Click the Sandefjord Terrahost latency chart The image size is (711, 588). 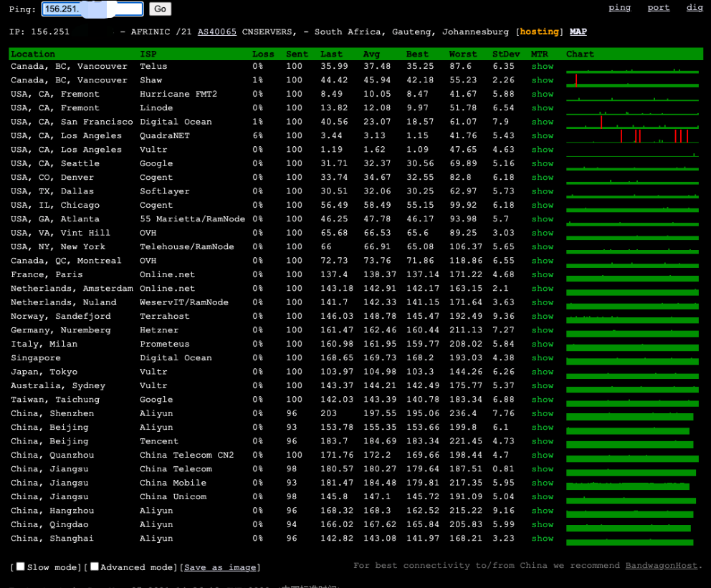point(633,319)
